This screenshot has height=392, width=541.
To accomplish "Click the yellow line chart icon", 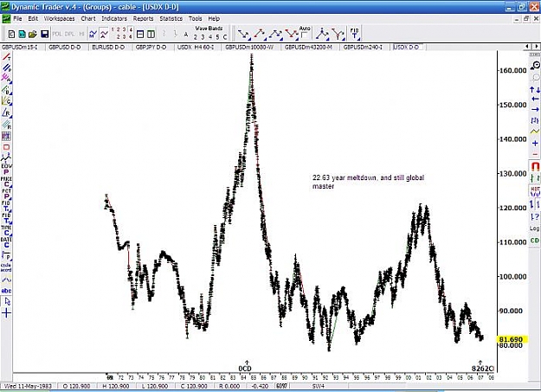I will pos(535,132).
